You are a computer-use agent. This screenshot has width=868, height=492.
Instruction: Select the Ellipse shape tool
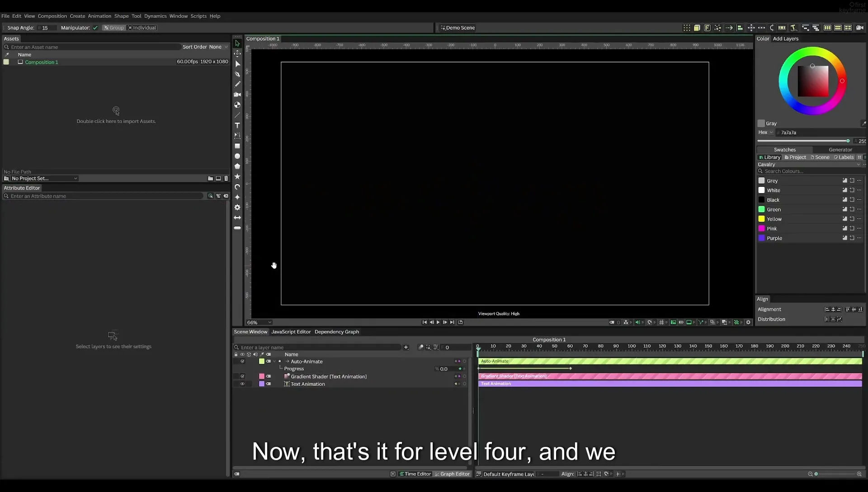pyautogui.click(x=237, y=156)
